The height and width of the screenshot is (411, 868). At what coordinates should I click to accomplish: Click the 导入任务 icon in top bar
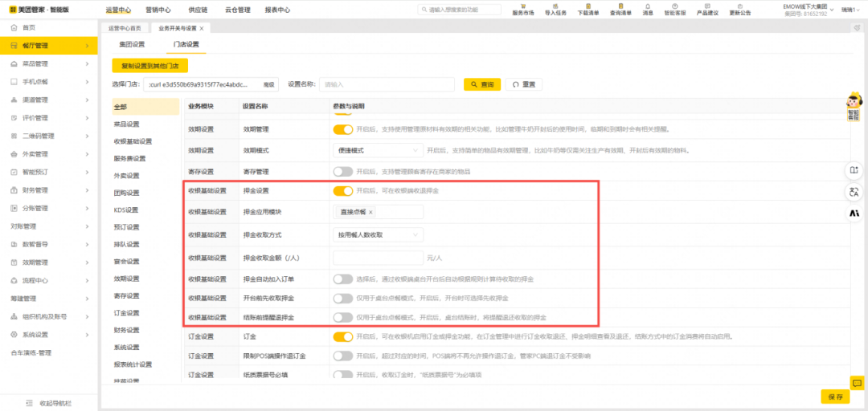coord(555,6)
